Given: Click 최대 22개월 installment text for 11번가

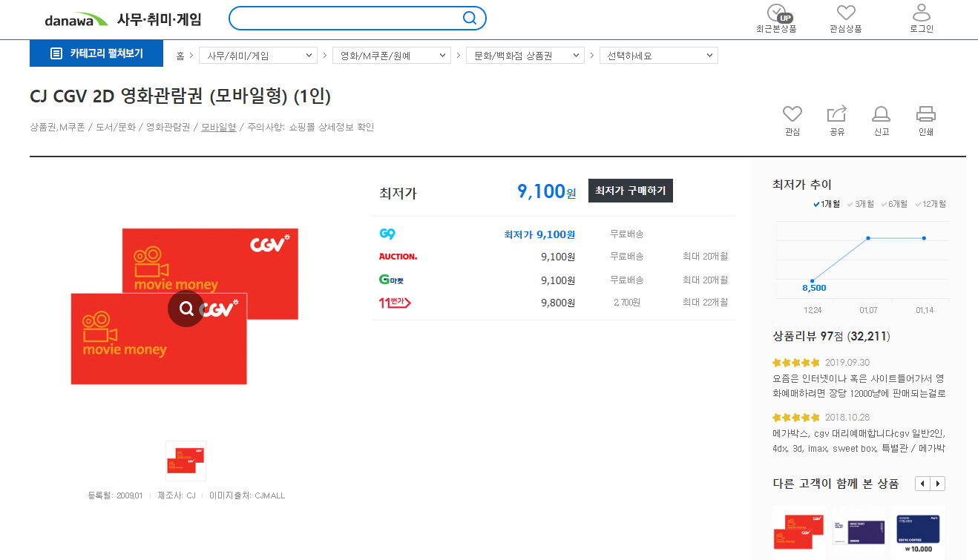Looking at the screenshot, I should (705, 303).
